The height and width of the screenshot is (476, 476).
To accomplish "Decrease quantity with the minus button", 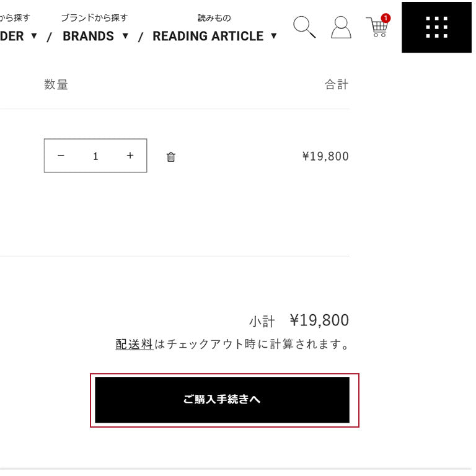I will click(61, 156).
